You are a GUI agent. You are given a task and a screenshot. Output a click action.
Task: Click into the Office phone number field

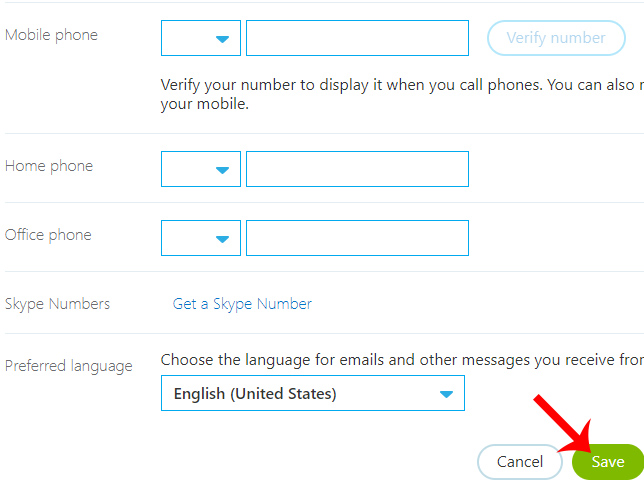pyautogui.click(x=357, y=238)
